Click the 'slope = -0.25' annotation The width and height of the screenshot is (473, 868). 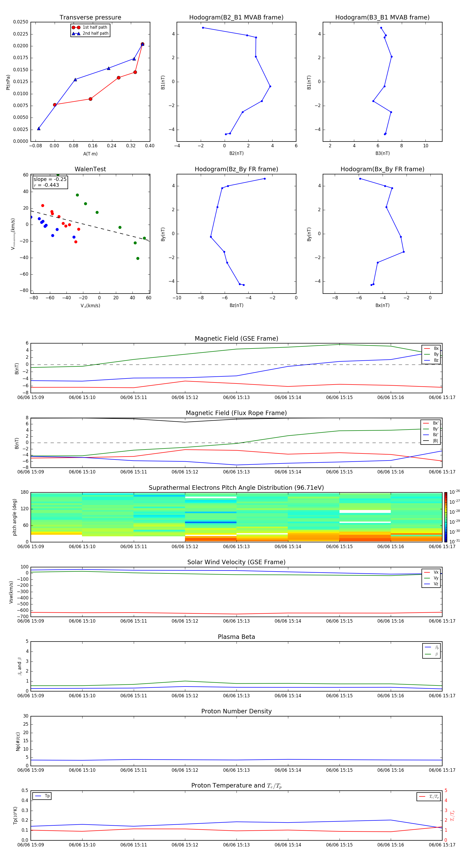pos(50,179)
